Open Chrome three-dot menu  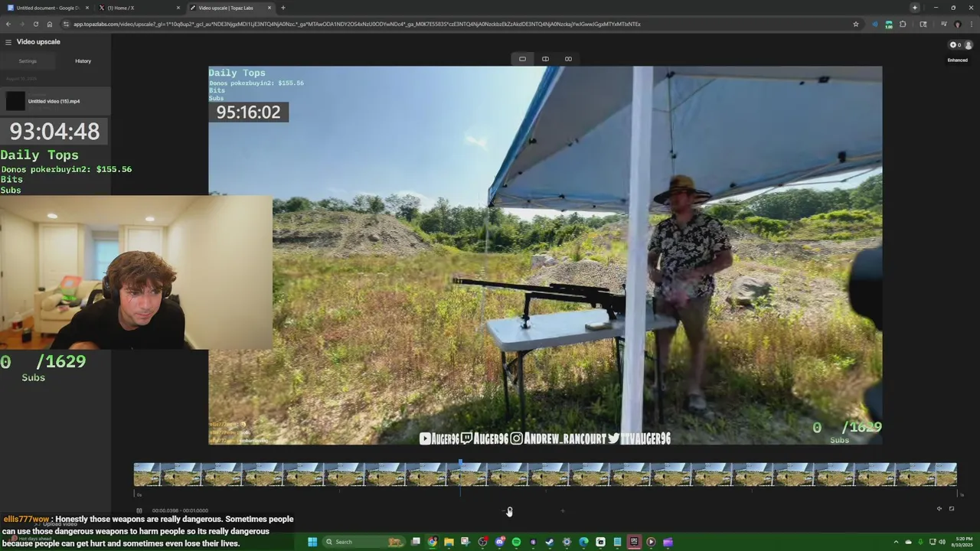point(972,24)
